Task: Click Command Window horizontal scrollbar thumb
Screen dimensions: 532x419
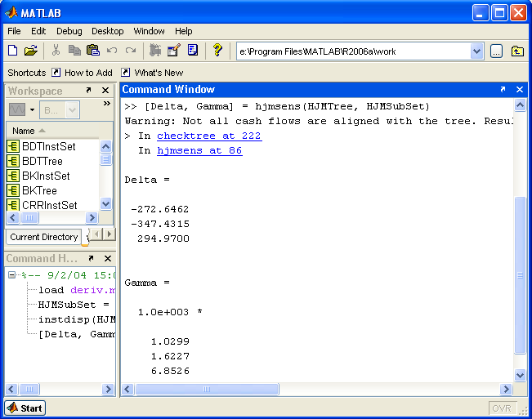Action: [x=207, y=389]
